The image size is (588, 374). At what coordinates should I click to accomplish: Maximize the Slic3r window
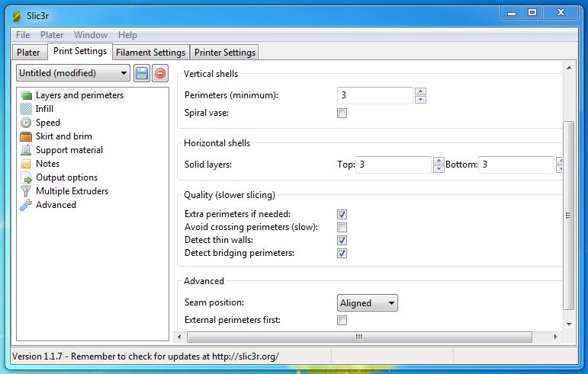tap(532, 13)
